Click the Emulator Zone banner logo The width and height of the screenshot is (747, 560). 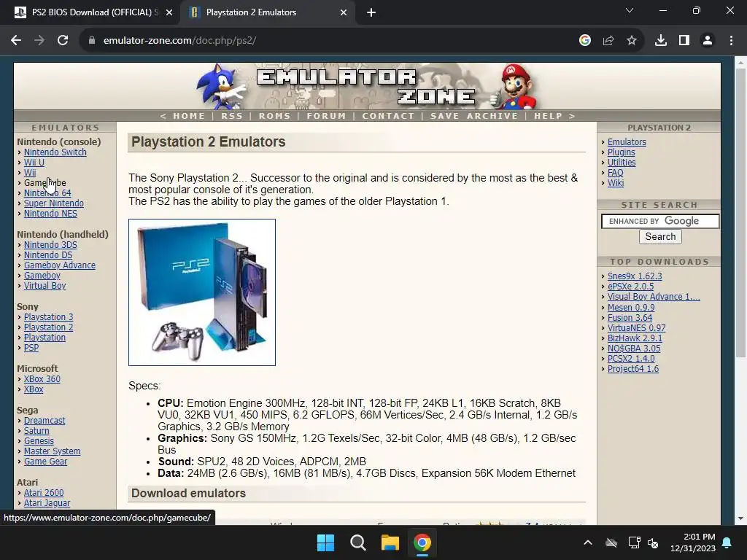[x=367, y=87]
